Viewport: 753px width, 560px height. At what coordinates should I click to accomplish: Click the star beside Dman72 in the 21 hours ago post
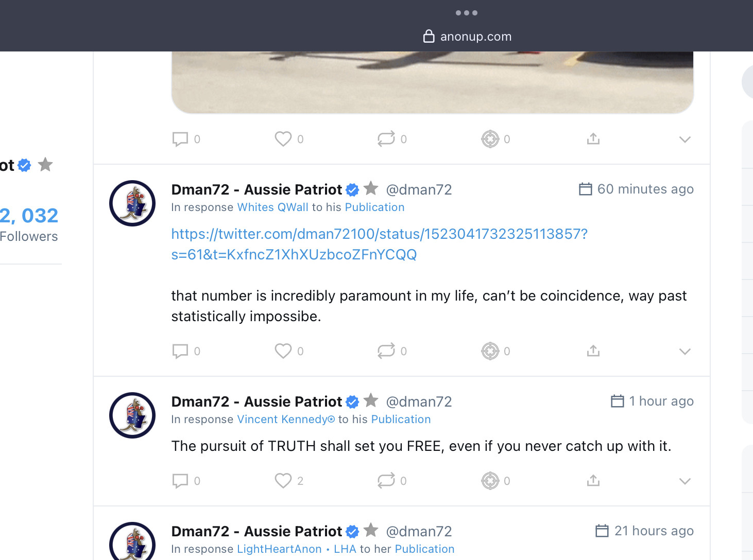click(371, 530)
